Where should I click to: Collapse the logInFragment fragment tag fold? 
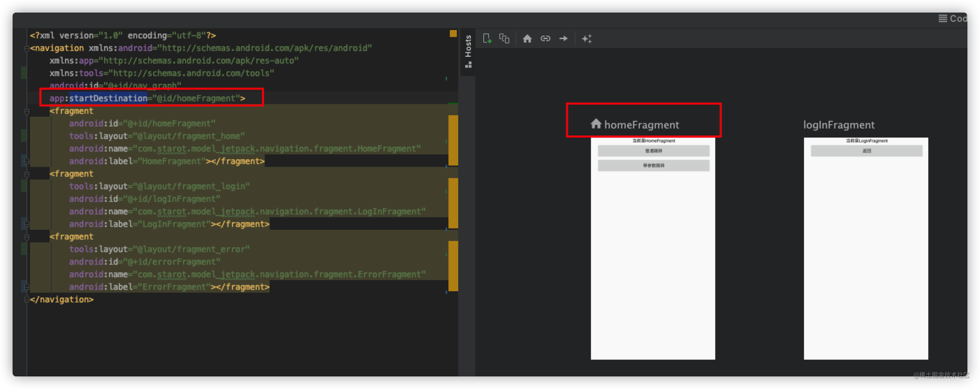tap(27, 174)
